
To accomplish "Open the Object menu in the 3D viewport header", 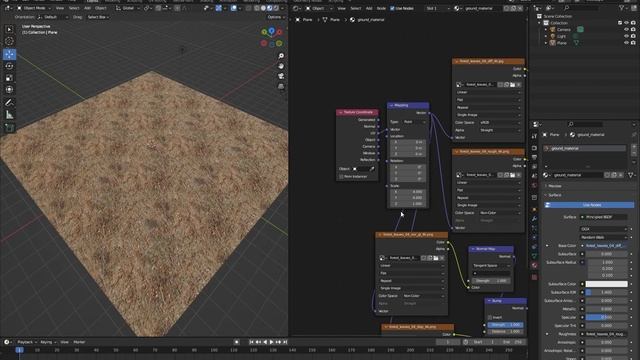I will pyautogui.click(x=101, y=8).
